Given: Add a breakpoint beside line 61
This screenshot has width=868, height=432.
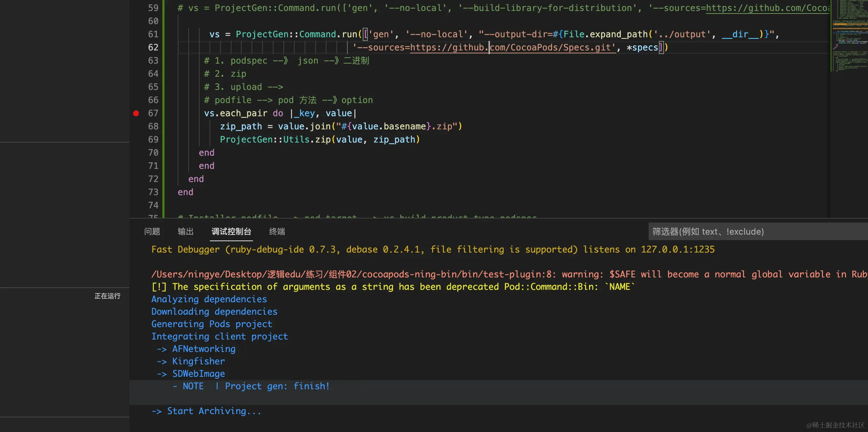Looking at the screenshot, I should [136, 34].
